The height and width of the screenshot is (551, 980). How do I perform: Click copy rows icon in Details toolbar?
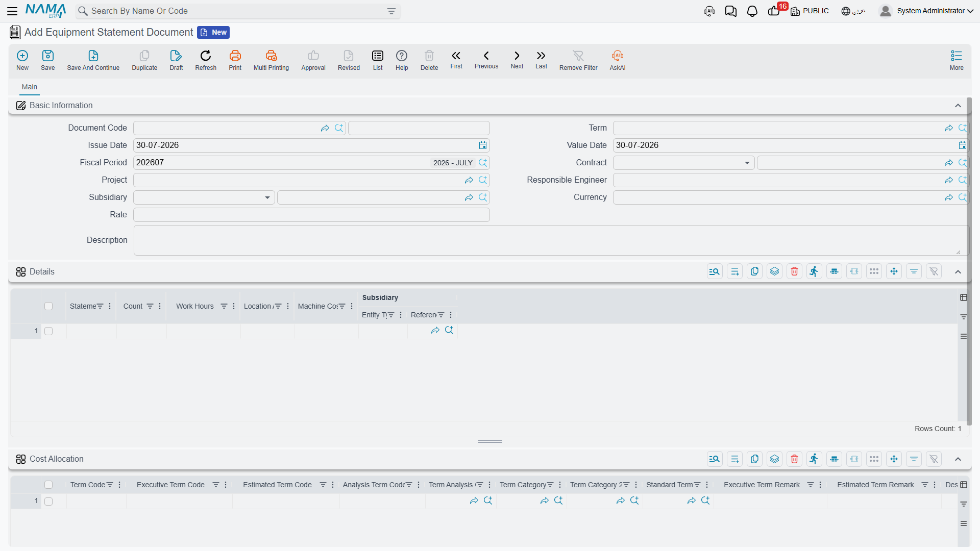tap(754, 271)
